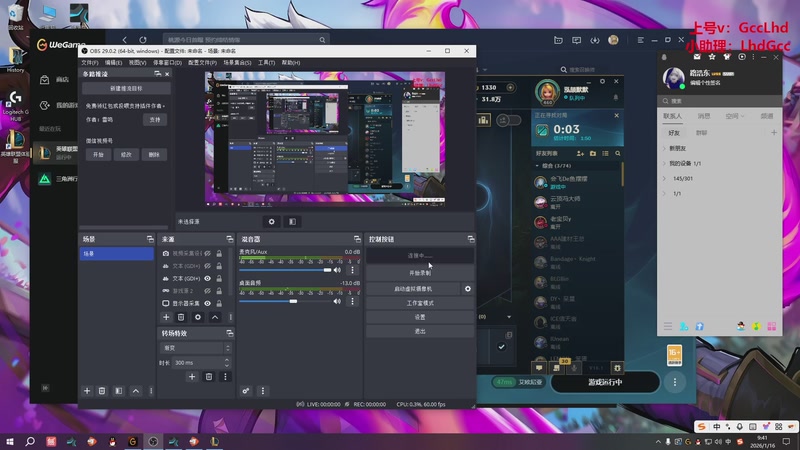Expand My Devices 1/1 group in QQ
Image resolution: width=800 pixels, height=450 pixels.
coord(664,164)
